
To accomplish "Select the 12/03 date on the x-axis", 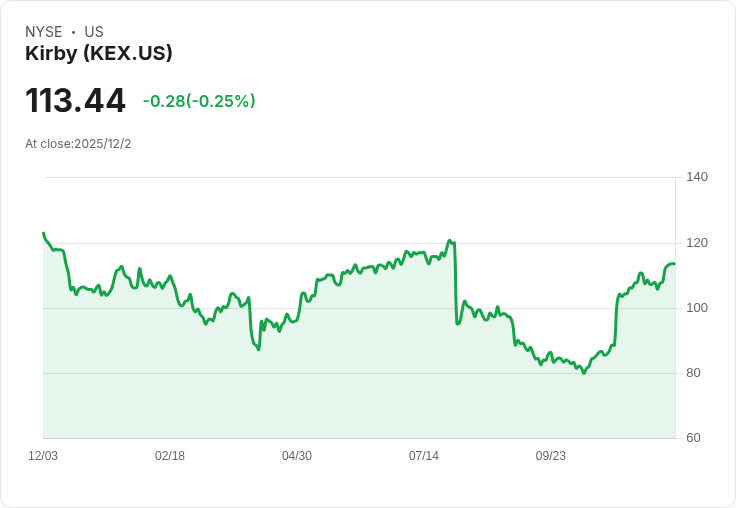I will pos(43,455).
